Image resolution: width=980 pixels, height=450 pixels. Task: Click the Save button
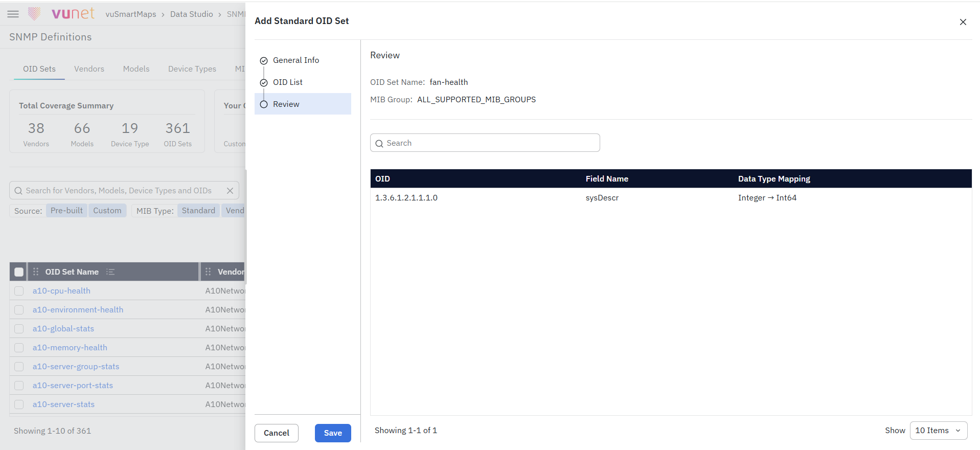click(x=333, y=433)
